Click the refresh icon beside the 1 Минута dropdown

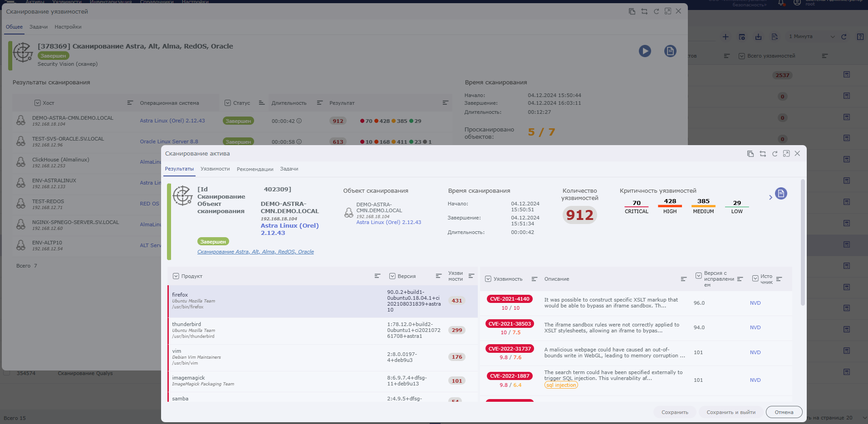(x=844, y=37)
